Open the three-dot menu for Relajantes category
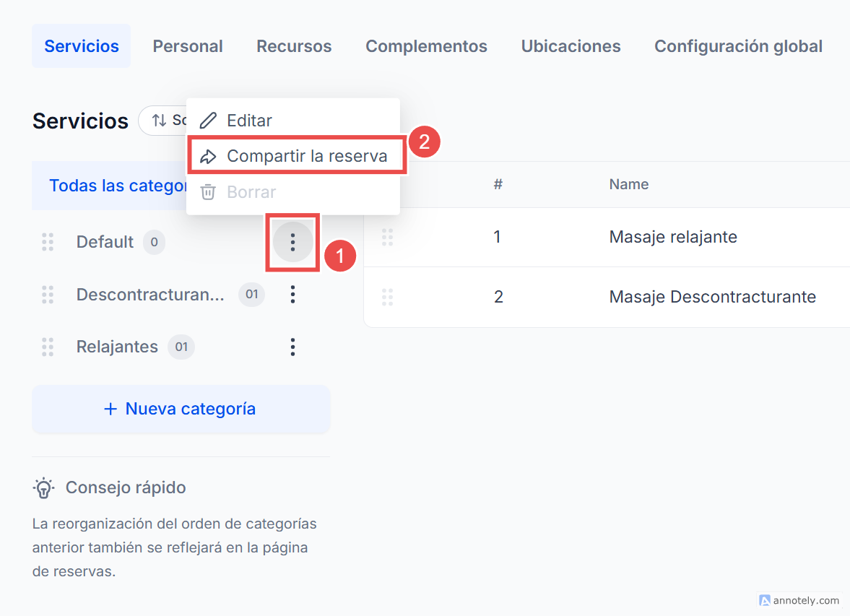Viewport: 850px width, 616px height. [292, 347]
